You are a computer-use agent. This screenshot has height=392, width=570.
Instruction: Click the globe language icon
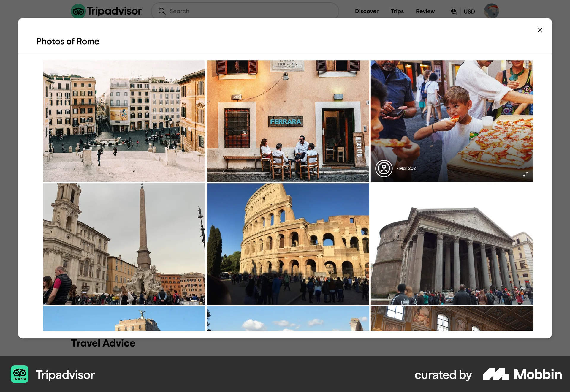453,11
